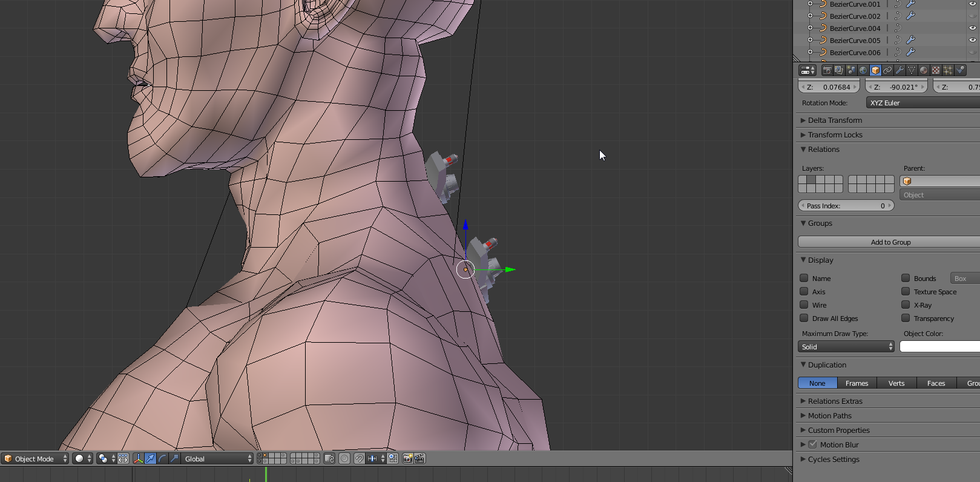Toggle manipulate center points icon
980x482 pixels.
pyautogui.click(x=123, y=458)
